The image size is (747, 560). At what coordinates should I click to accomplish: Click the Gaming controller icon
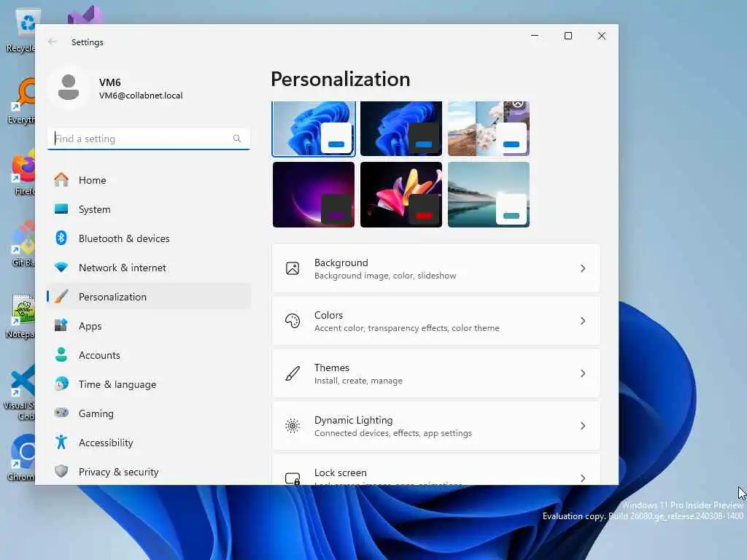(61, 413)
